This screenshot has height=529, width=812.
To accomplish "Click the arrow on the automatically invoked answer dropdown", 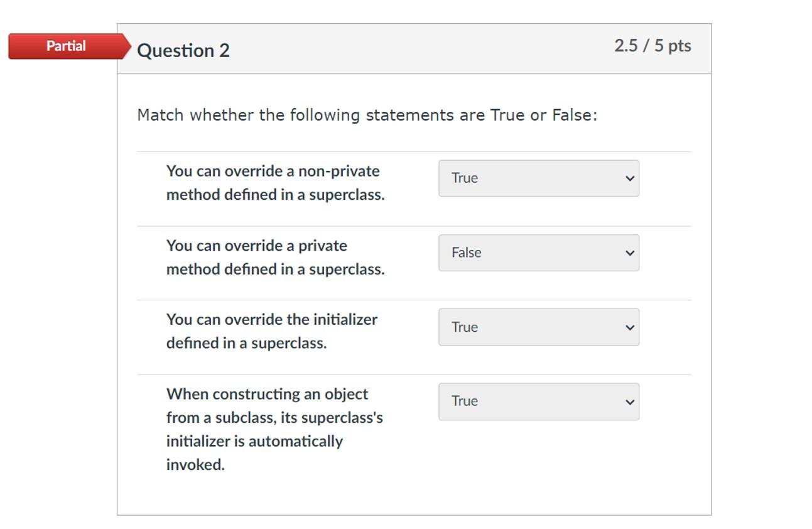I will tap(630, 402).
